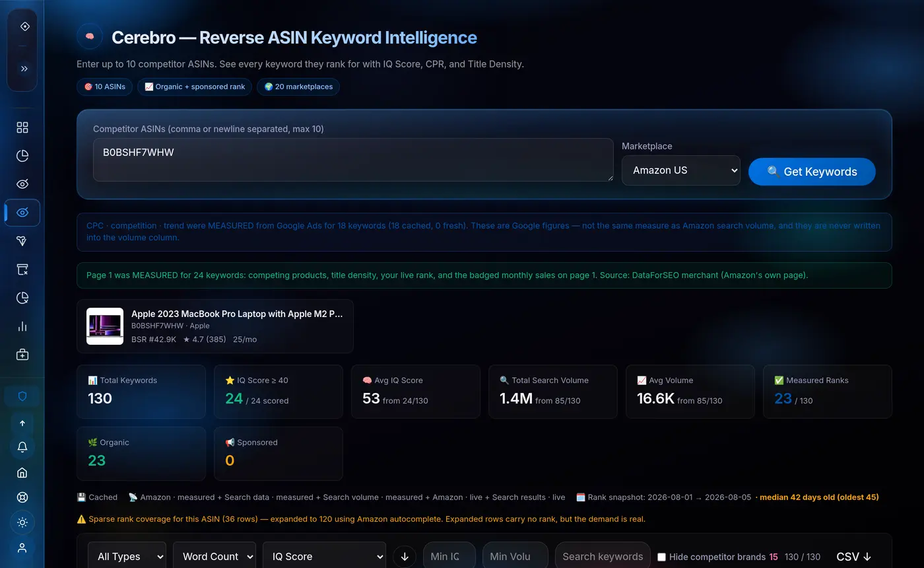Toggle sort direction down-arrow button
This screenshot has width=924, height=568.
pyautogui.click(x=405, y=557)
